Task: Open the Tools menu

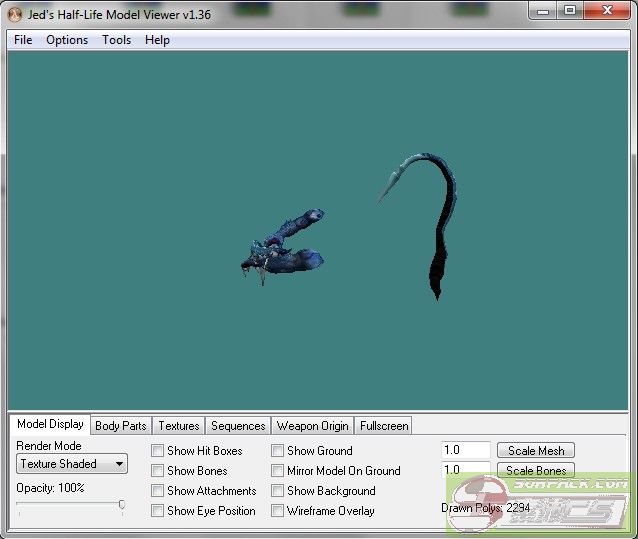Action: (x=116, y=40)
